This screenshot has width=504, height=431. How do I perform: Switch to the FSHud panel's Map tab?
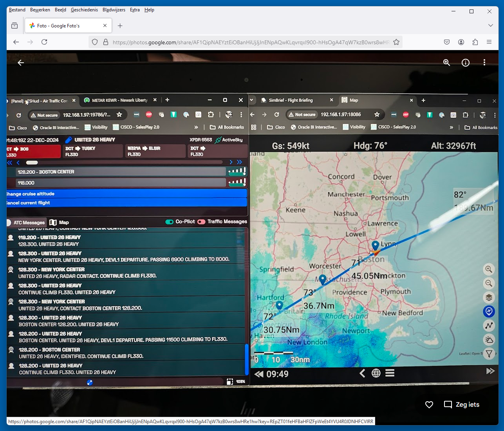59,223
